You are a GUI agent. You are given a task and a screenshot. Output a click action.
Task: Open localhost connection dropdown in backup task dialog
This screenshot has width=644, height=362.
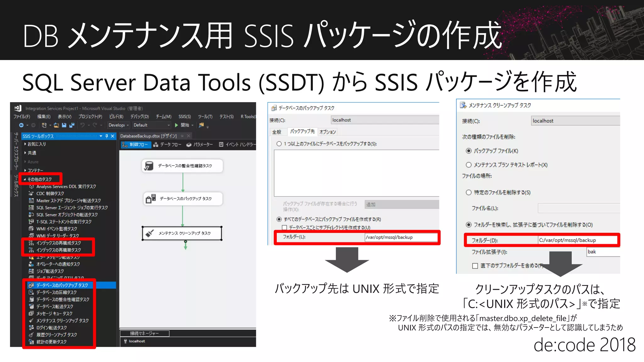click(x=385, y=120)
